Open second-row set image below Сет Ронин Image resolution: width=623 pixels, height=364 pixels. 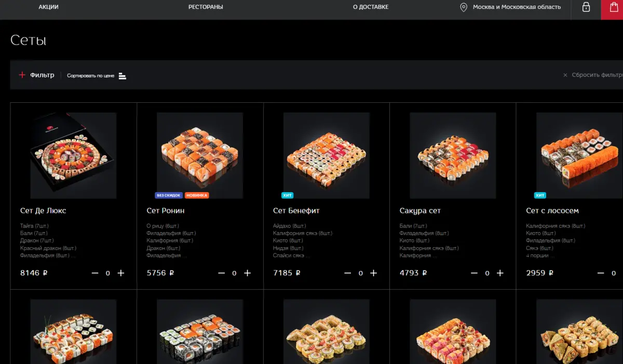[200, 331]
